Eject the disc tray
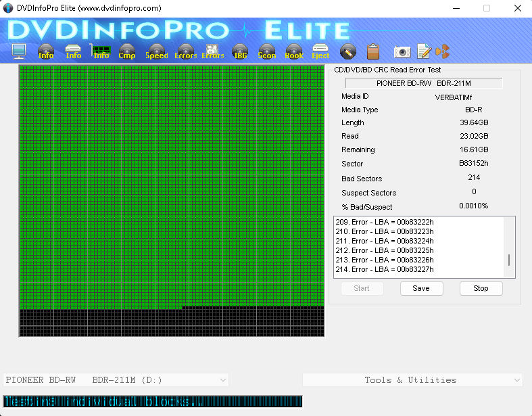Image resolution: width=532 pixels, height=416 pixels. point(320,51)
